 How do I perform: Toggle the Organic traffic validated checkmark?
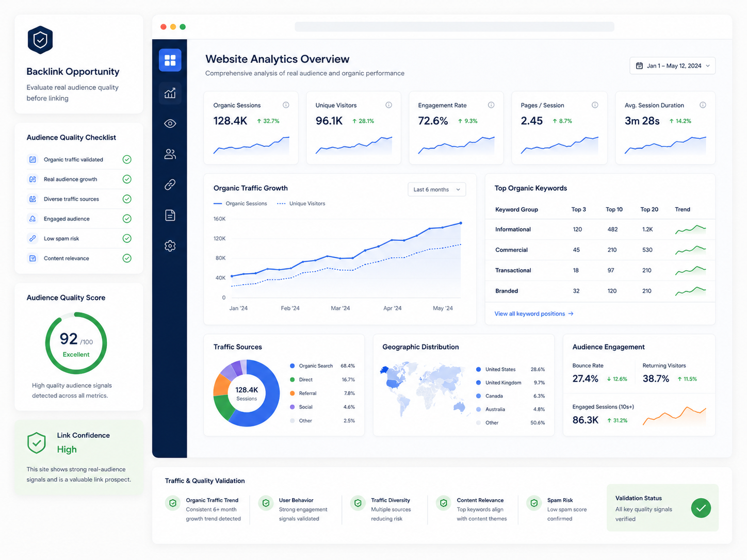pos(127,159)
